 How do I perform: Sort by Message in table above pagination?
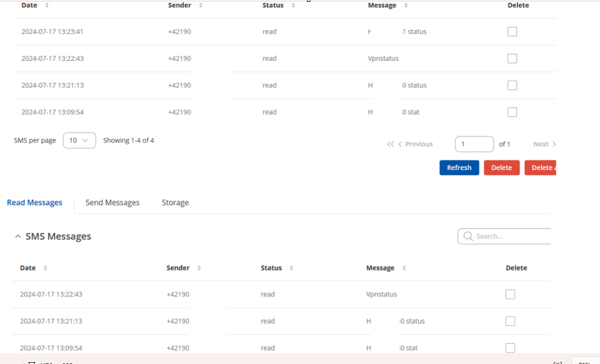pos(405,5)
